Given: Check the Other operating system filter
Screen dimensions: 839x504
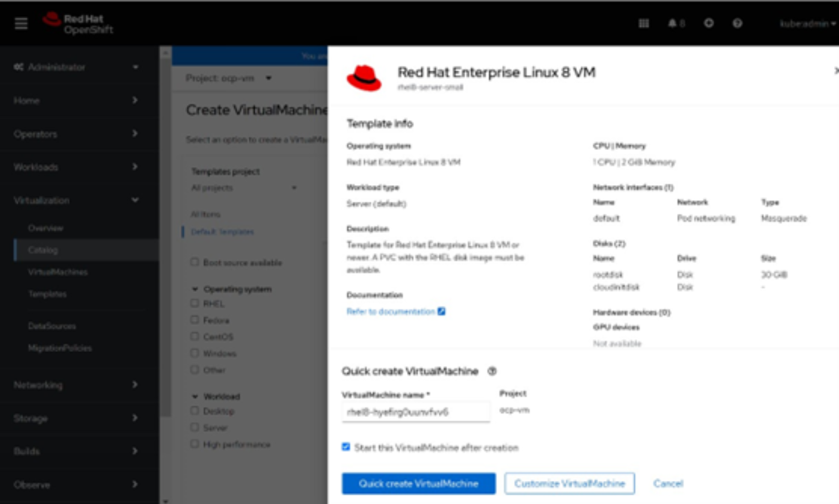Looking at the screenshot, I should click(x=195, y=369).
